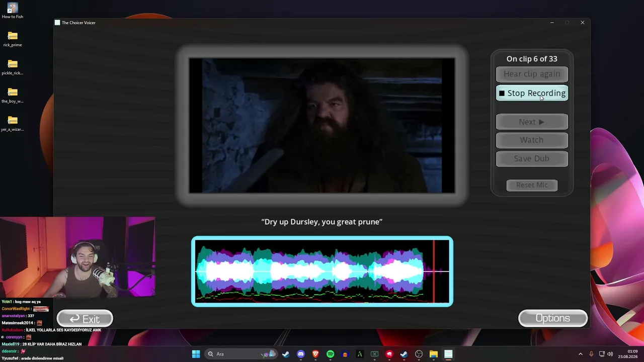The height and width of the screenshot is (362, 644).
Task: Click the Reset Mic button
Action: tap(532, 185)
